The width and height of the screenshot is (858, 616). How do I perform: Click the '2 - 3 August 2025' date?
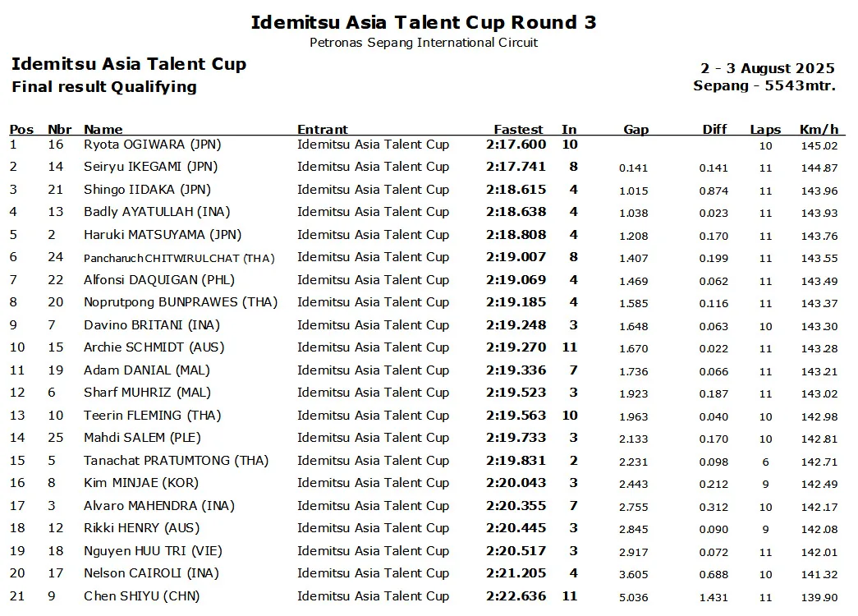pyautogui.click(x=767, y=68)
